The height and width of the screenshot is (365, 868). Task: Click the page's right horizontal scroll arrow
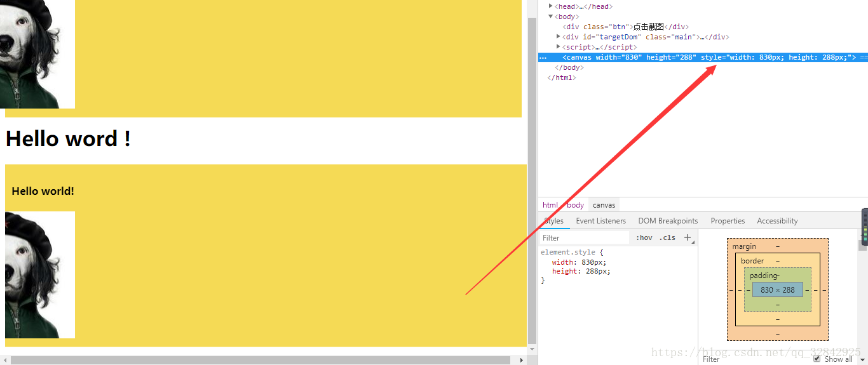pos(522,360)
